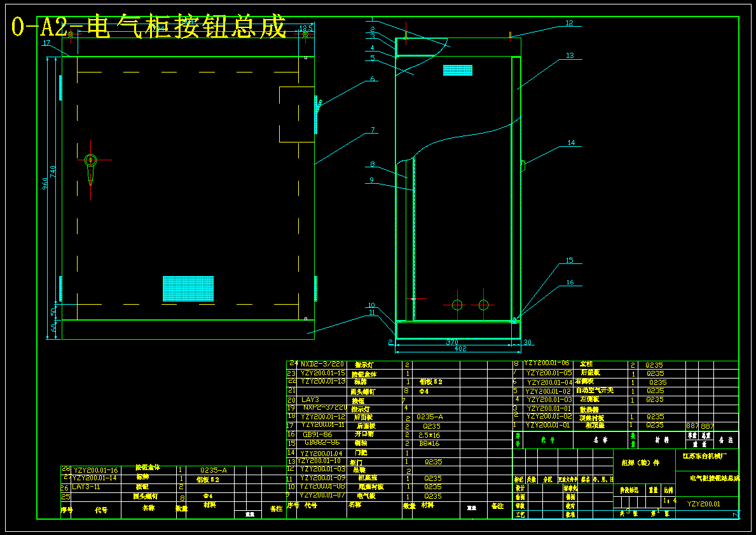Click the part code YZY200.01-12

pos(323,416)
